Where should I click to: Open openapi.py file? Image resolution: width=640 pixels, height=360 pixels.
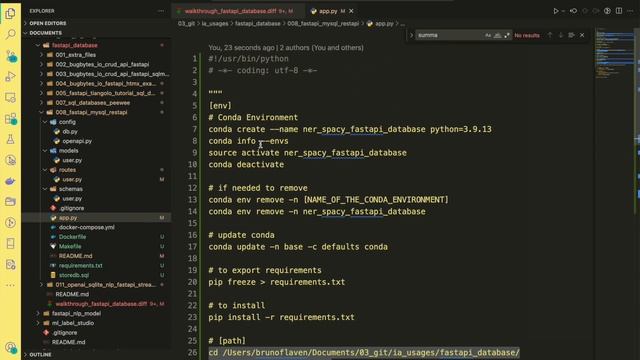(x=77, y=141)
